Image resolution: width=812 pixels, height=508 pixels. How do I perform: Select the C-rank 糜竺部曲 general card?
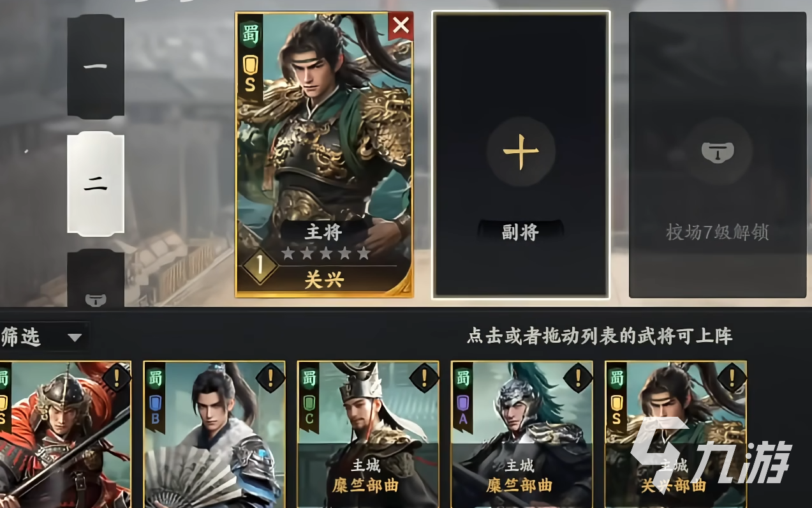point(368,435)
